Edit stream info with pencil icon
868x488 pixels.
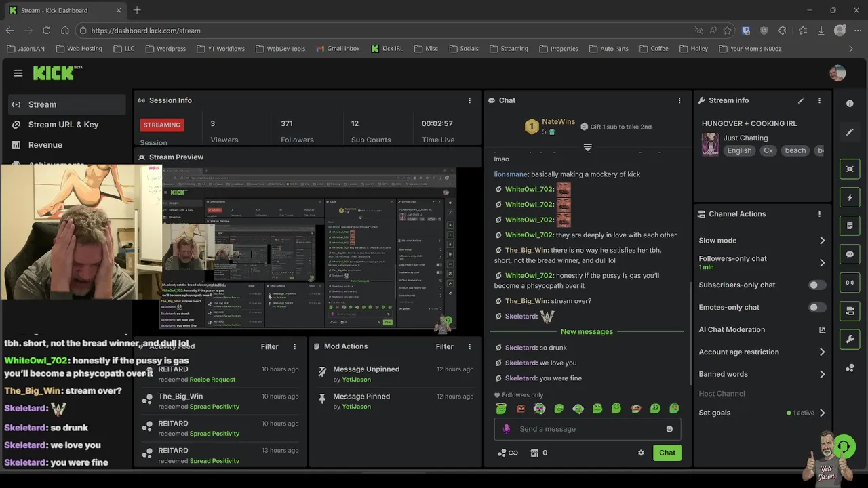point(801,100)
